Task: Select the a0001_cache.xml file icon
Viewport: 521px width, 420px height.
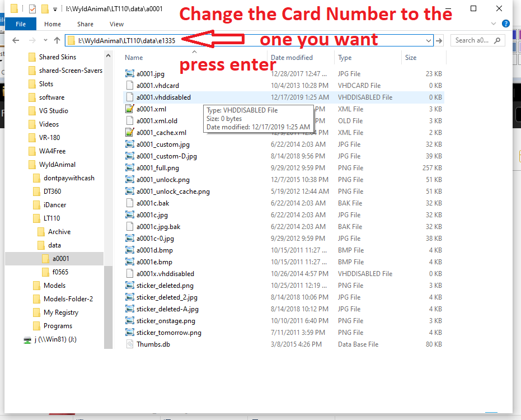Action: pos(130,133)
